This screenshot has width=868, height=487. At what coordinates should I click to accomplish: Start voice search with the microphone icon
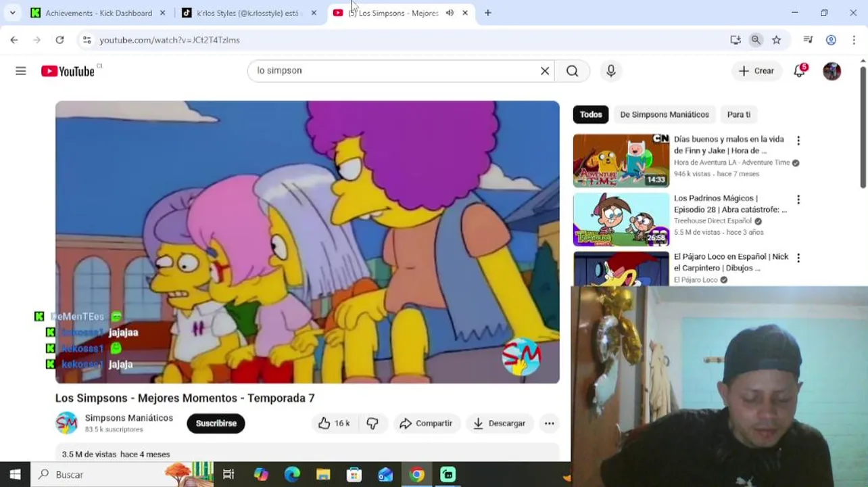[611, 71]
